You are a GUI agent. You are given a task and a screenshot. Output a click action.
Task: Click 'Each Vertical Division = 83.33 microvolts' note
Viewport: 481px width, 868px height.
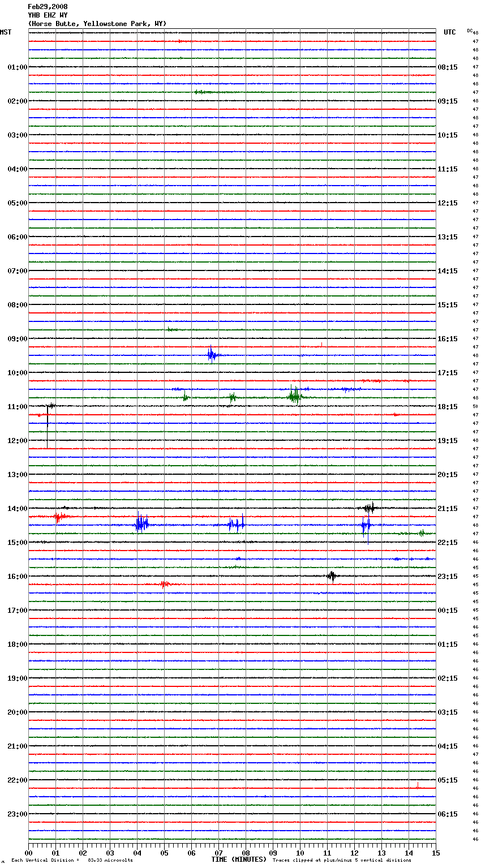[x=72, y=860]
